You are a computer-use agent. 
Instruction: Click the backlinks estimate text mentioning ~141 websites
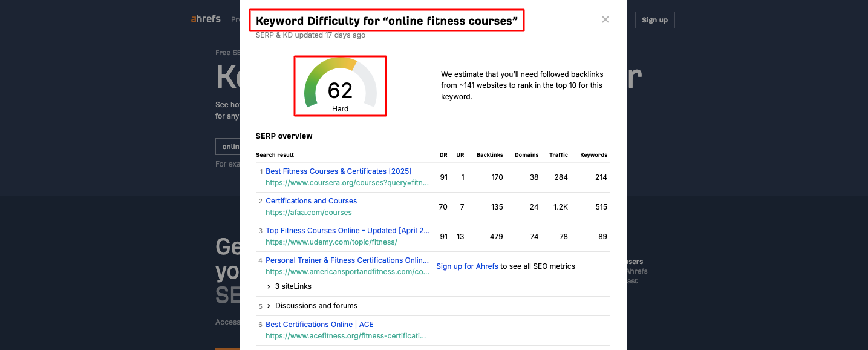pyautogui.click(x=522, y=85)
